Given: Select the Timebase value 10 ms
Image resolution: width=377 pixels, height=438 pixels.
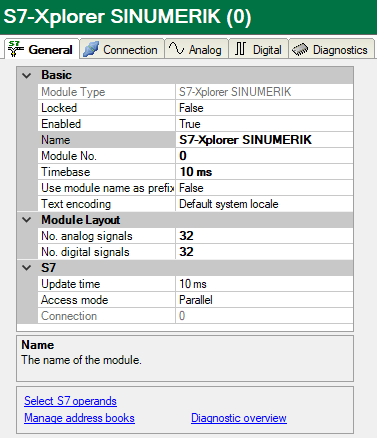Looking at the screenshot, I should pos(264,172).
